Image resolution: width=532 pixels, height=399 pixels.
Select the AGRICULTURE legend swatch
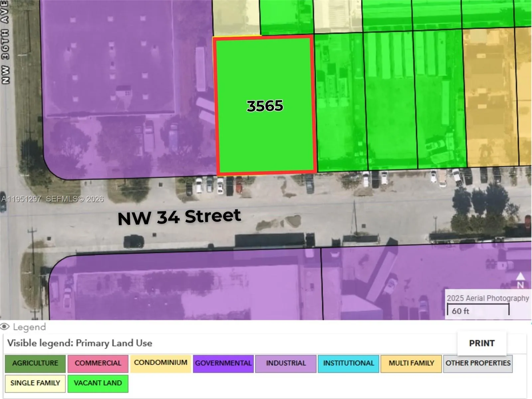(x=34, y=363)
